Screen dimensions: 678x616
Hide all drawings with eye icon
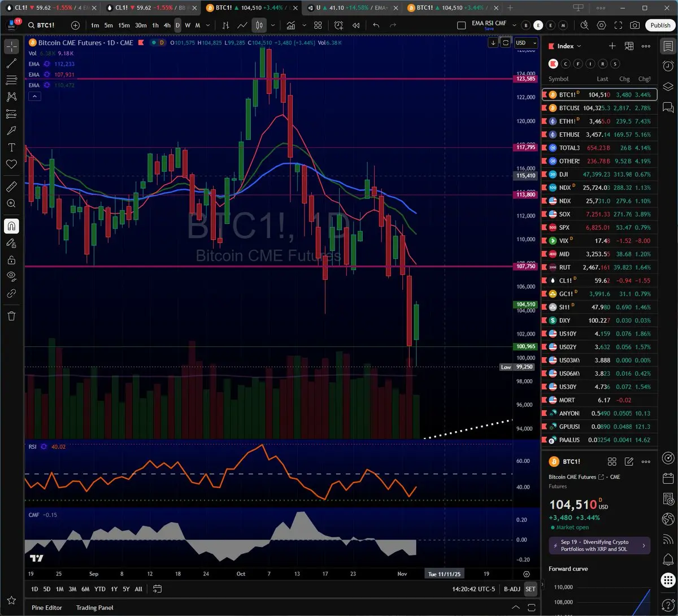click(11, 277)
